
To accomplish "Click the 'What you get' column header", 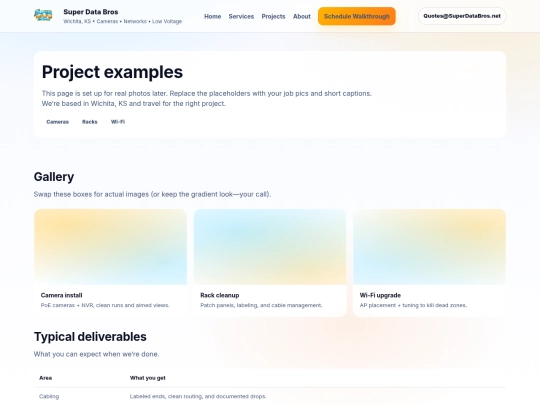I will pyautogui.click(x=147, y=378).
